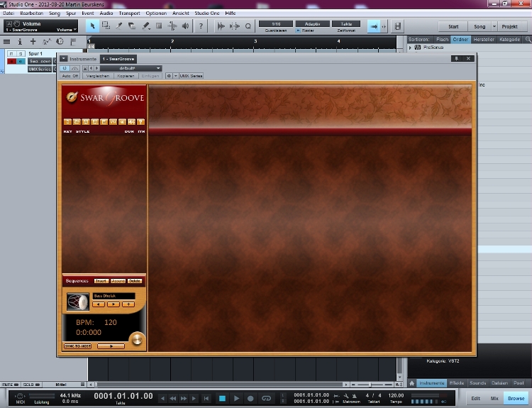Click the home icon in browser tabs
Screen dimensions: 532x408
(x=411, y=383)
